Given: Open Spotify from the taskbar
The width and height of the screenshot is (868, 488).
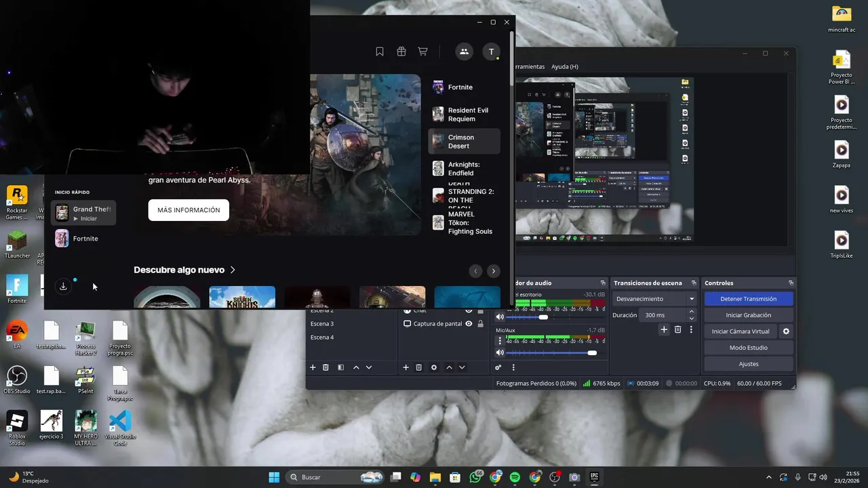Looking at the screenshot, I should pyautogui.click(x=515, y=477).
